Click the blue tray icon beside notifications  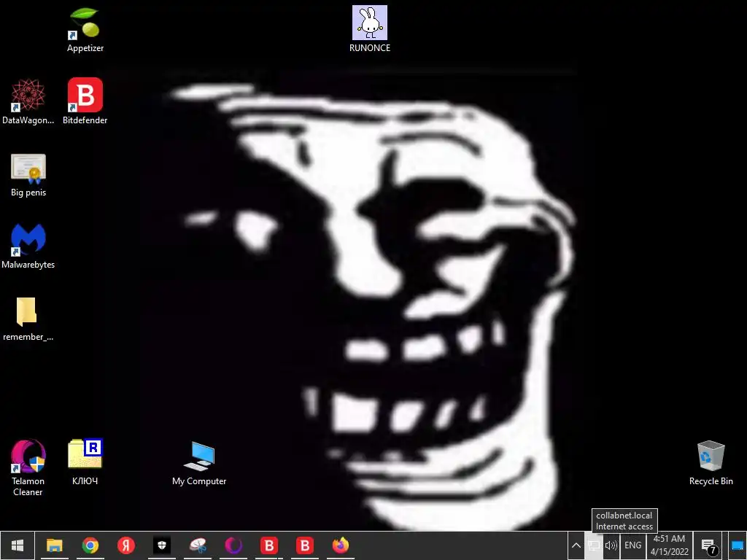tap(738, 546)
